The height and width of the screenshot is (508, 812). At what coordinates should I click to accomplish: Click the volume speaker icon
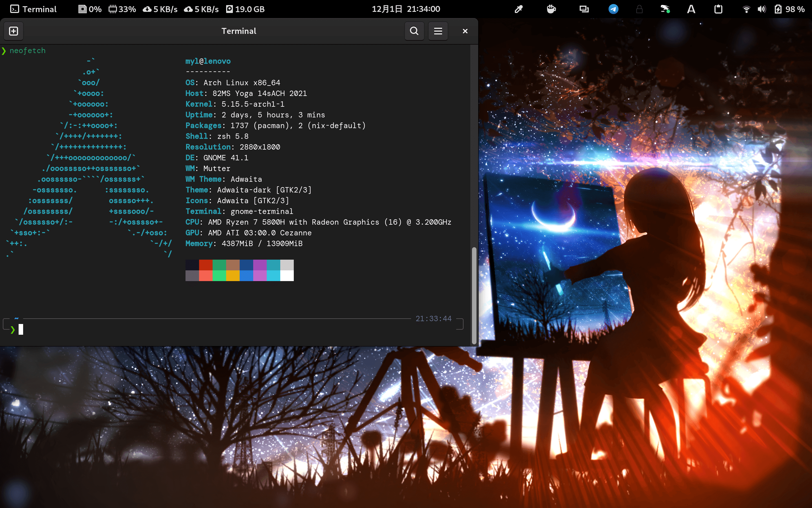(761, 9)
